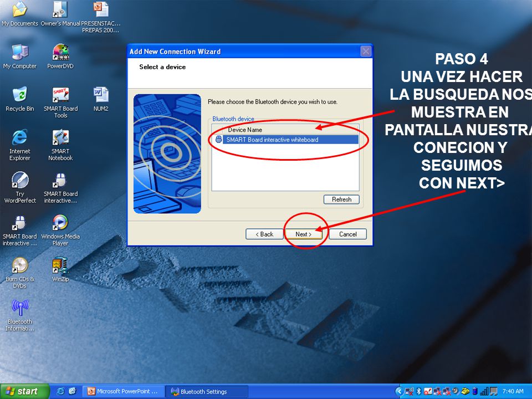Screen dimensions: 532x399
Task: Launch Internet Explorer from quick launch
Action: tap(60, 391)
